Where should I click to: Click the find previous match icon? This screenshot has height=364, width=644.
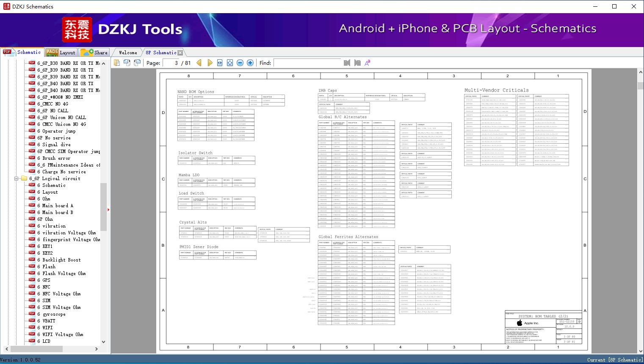tap(347, 63)
